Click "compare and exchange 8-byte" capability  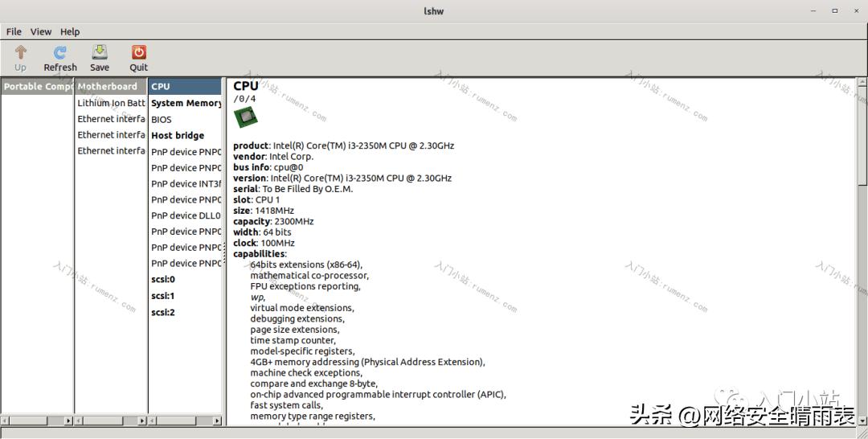[x=314, y=384]
